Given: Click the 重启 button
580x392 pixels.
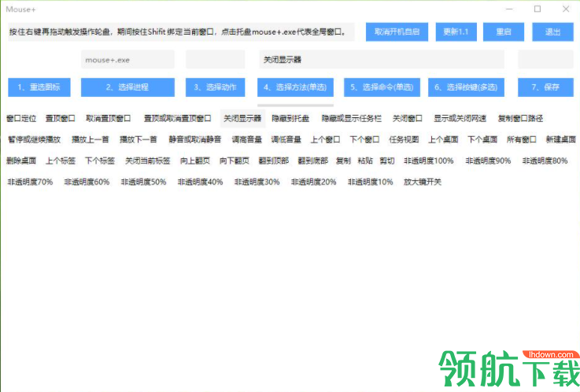Looking at the screenshot, I should pyautogui.click(x=504, y=31).
